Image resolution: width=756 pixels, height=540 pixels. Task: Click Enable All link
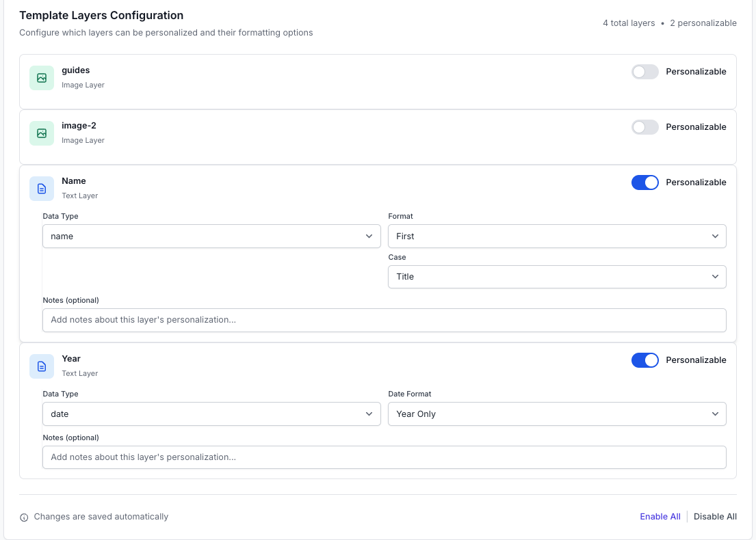[x=660, y=517]
